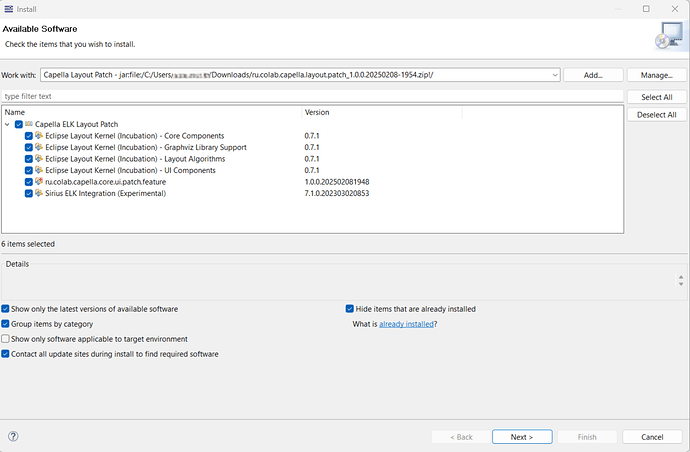Click the Layout Algorithms feature icon
This screenshot has height=452, width=690.
pos(39,159)
